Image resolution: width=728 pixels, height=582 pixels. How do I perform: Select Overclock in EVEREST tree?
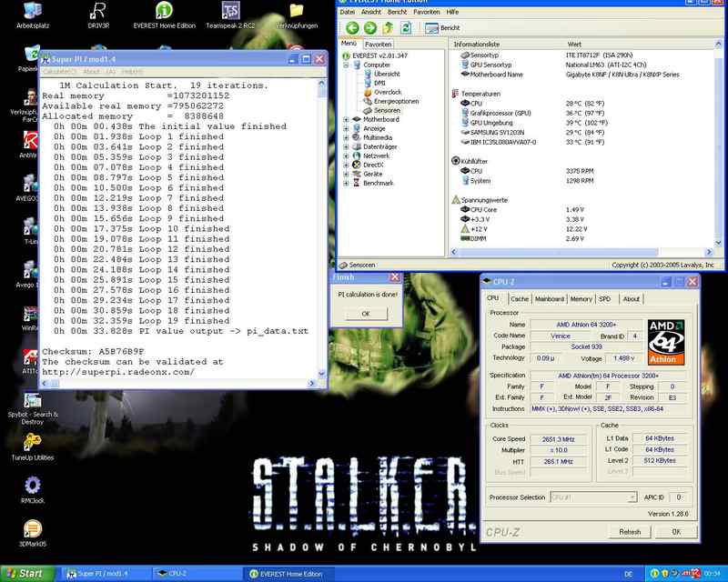click(388, 92)
